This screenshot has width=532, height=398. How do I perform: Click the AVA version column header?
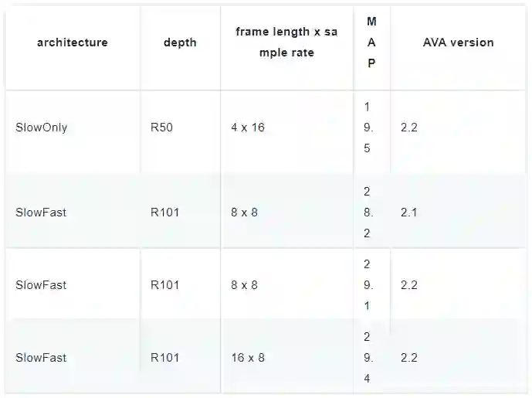point(458,43)
